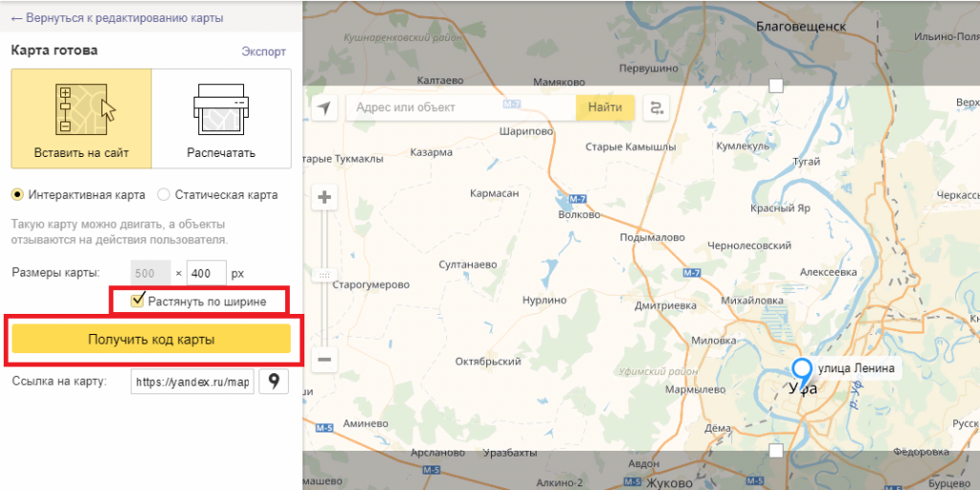This screenshot has height=490, width=980.
Task: Uncheck Растянуть по ширине checkbox
Action: (137, 301)
